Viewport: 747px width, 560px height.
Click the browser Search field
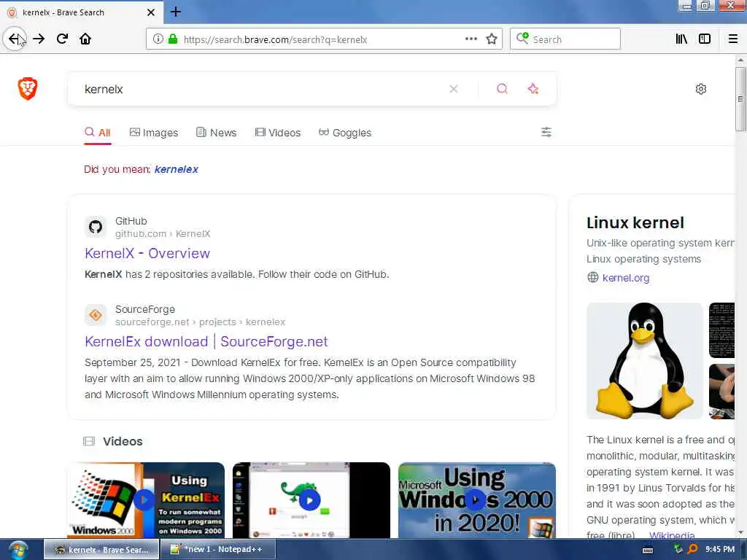pyautogui.click(x=565, y=39)
